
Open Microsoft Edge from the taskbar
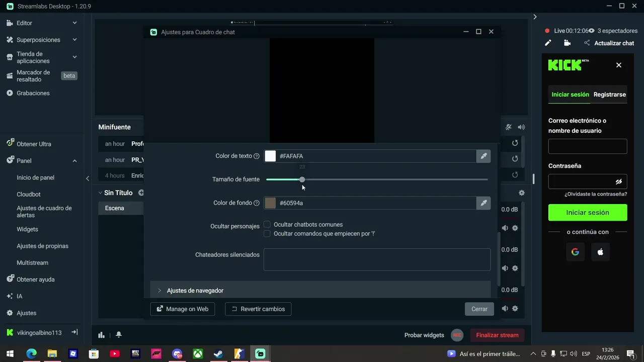click(31, 354)
